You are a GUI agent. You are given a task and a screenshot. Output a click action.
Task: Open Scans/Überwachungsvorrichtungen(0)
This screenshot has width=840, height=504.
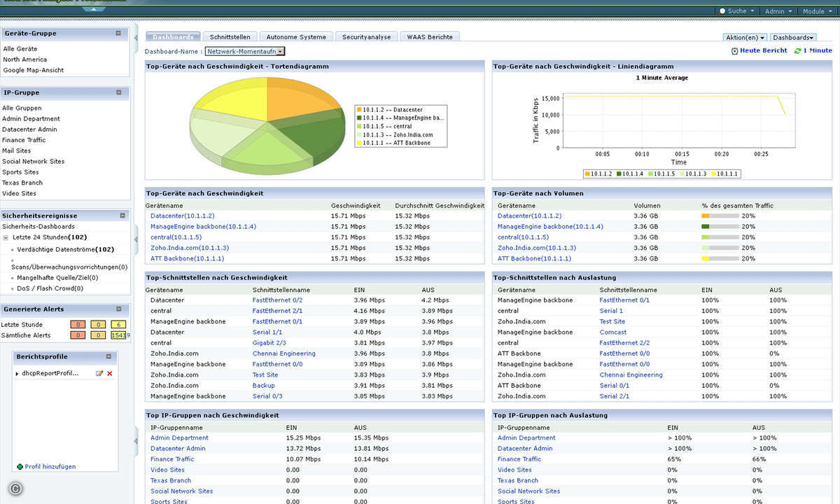click(69, 267)
